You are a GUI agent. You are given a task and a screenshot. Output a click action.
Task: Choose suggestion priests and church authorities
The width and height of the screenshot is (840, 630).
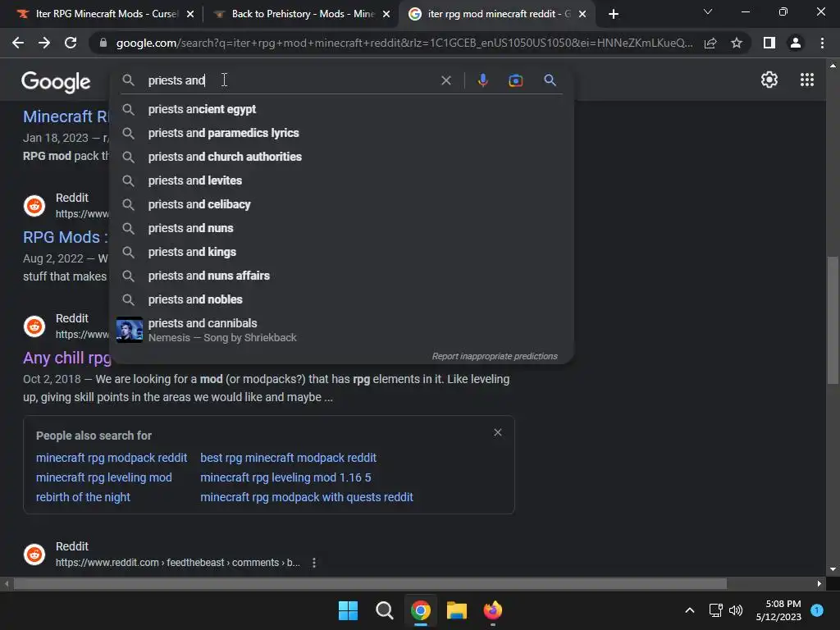point(341,157)
